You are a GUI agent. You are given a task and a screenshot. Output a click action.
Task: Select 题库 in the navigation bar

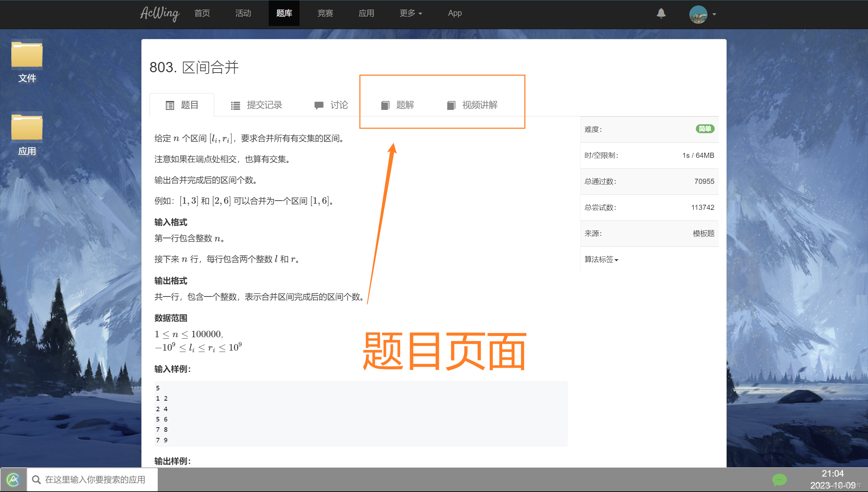point(284,13)
